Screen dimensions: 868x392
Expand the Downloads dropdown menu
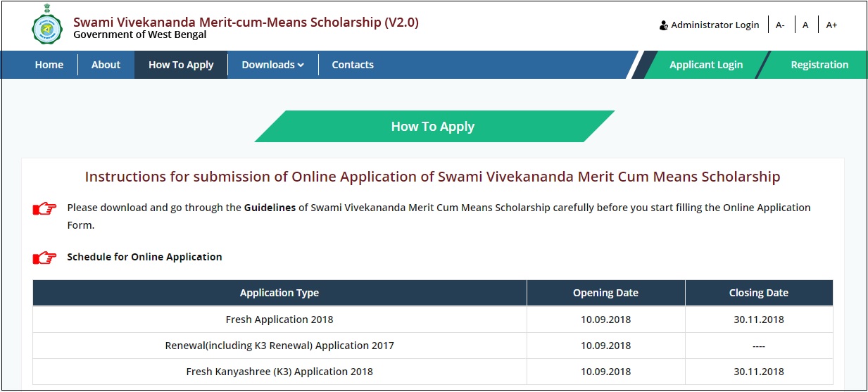(x=272, y=65)
